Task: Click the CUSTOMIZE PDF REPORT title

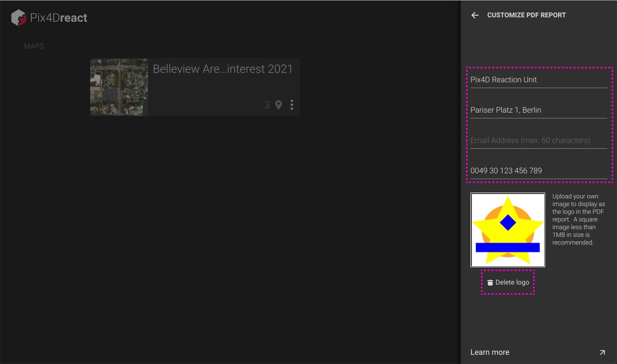Action: click(527, 15)
